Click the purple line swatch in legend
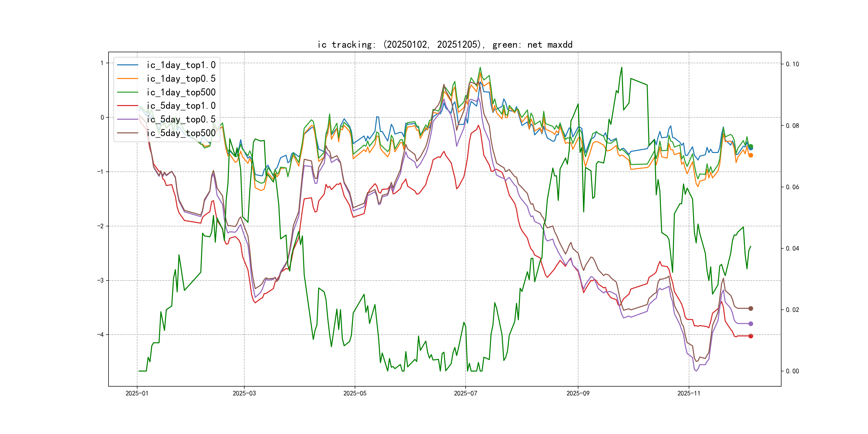The height and width of the screenshot is (434, 868). [127, 119]
